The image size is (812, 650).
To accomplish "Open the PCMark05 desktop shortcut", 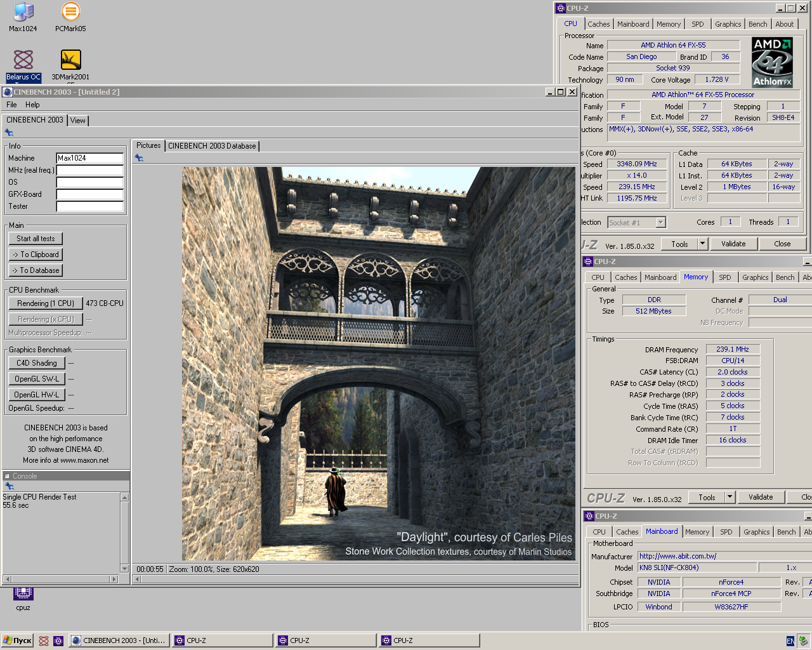I will coord(70,17).
